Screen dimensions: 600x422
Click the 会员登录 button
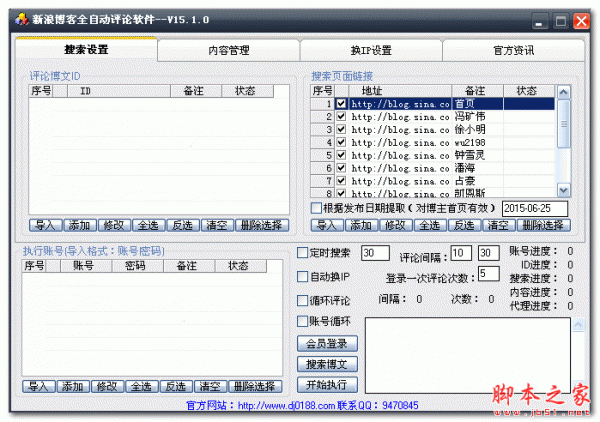pyautogui.click(x=327, y=344)
